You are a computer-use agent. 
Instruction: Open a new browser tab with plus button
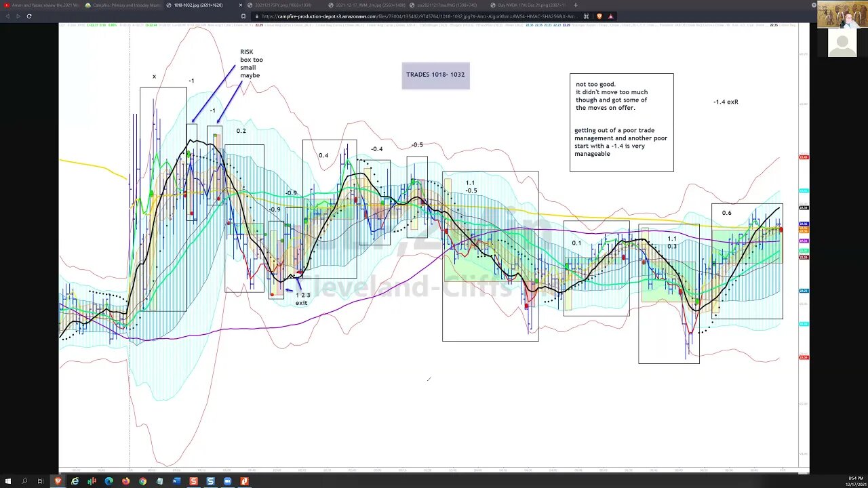point(576,5)
